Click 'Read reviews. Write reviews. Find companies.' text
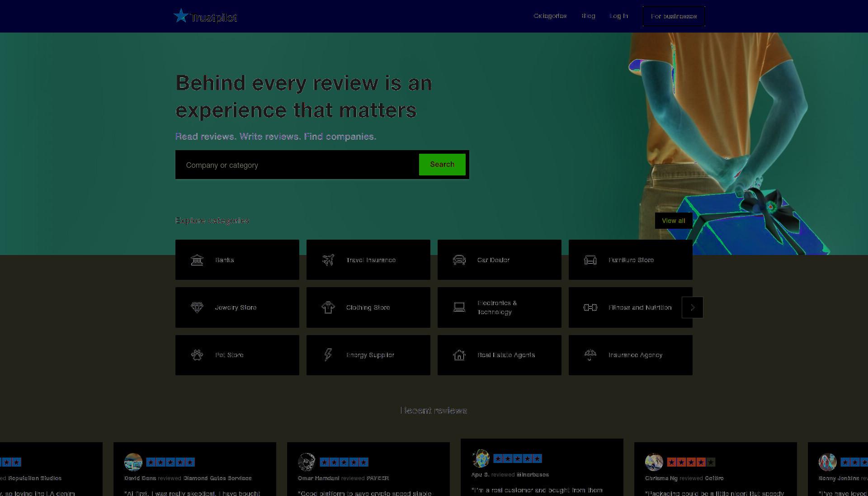The height and width of the screenshot is (496, 868). pos(276,137)
